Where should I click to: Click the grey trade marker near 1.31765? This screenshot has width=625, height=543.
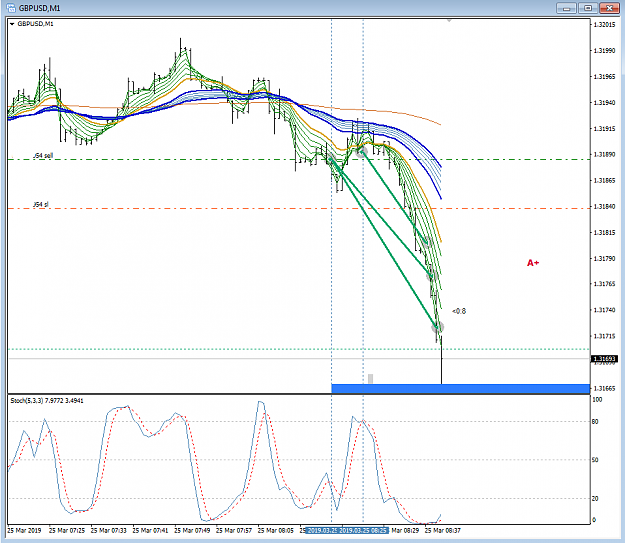tap(432, 275)
